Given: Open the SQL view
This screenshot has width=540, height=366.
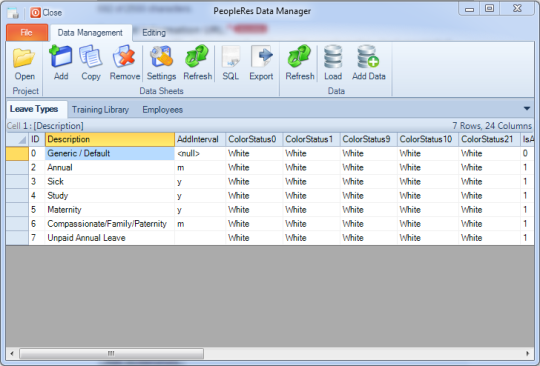Looking at the screenshot, I should [x=230, y=64].
